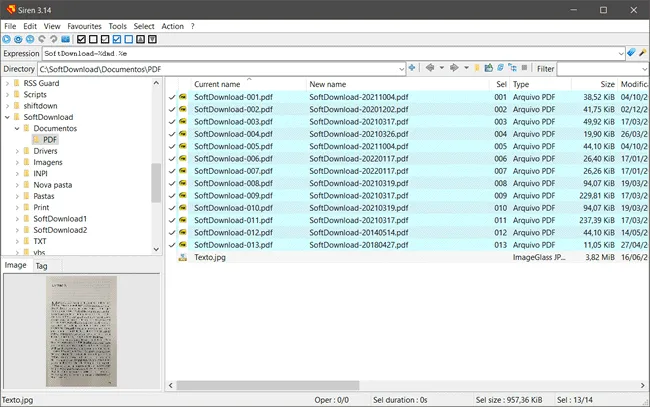The image size is (650, 407).
Task: Click inside the Filter input field
Action: point(599,69)
